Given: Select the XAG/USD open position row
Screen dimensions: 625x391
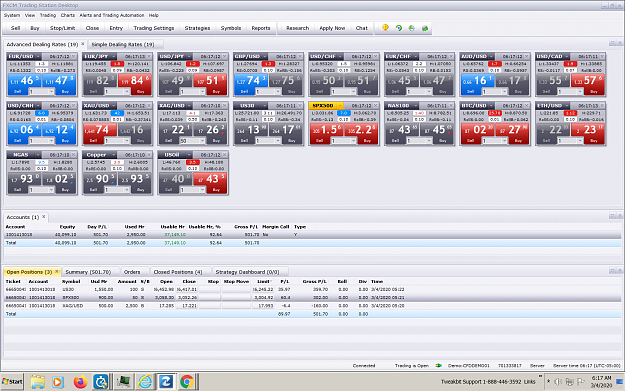Looking at the screenshot, I should 312,306.
